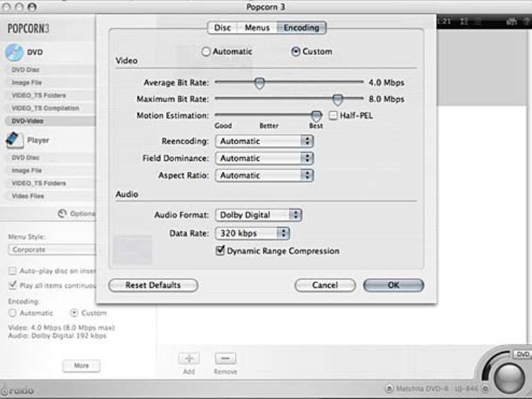Select VIDEO_TS Folders under Player section

[x=50, y=183]
